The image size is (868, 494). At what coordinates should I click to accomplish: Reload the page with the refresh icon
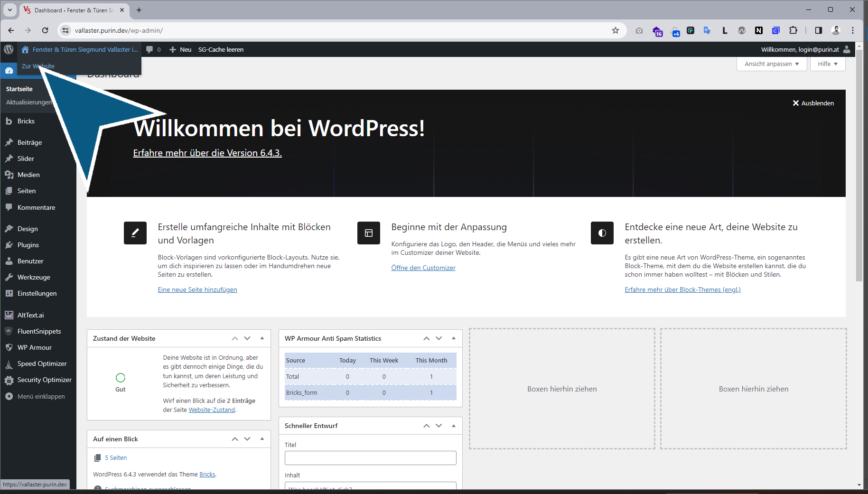pos(45,30)
